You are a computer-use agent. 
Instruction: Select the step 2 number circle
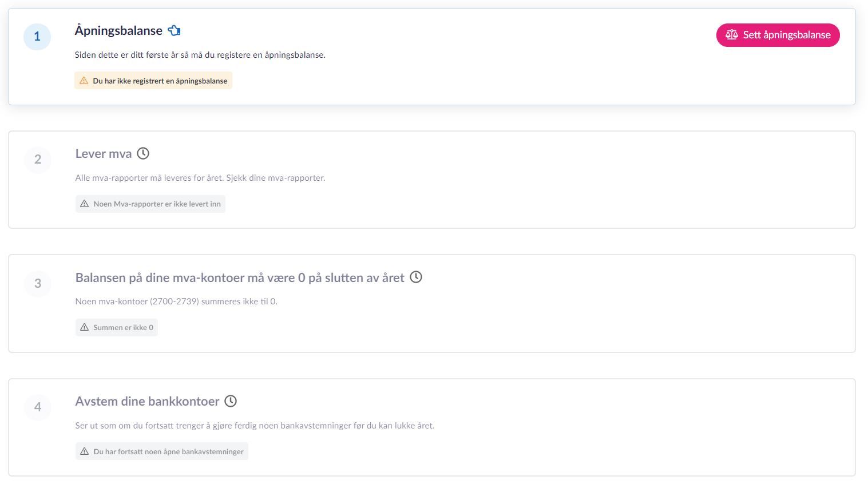tap(38, 160)
